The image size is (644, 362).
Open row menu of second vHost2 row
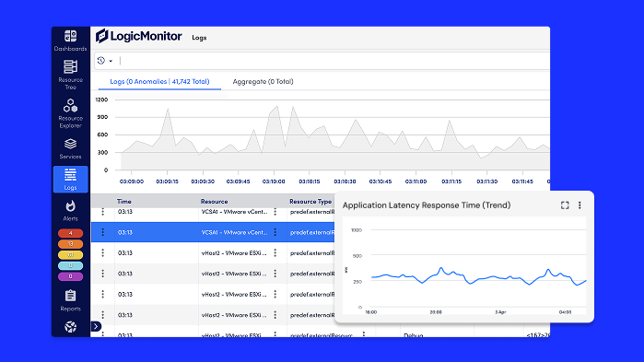102,274
